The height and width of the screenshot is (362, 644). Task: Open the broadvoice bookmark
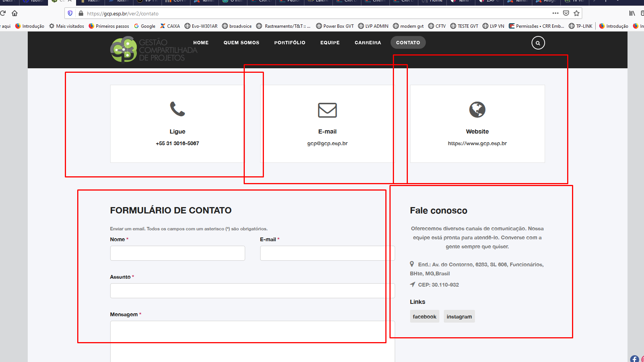[237, 26]
